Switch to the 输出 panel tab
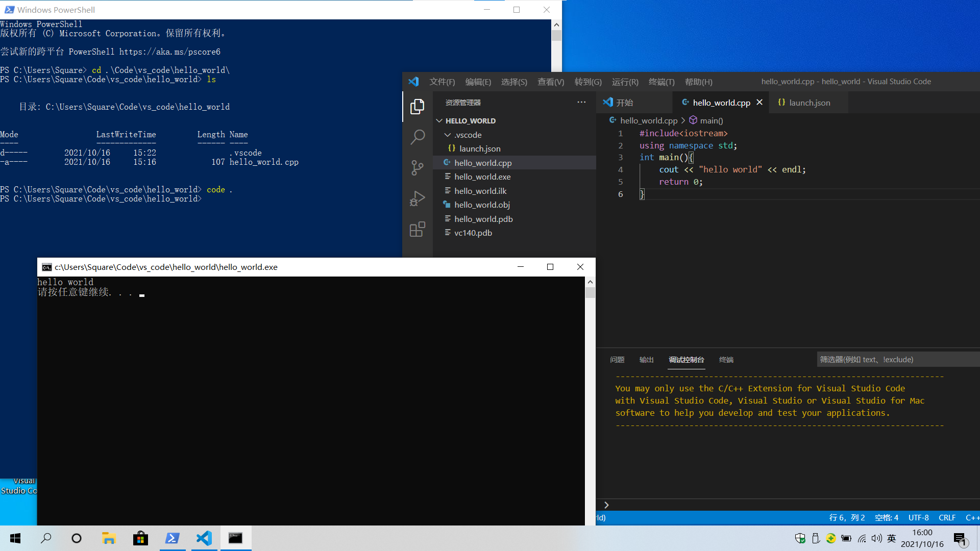This screenshot has width=980, height=551. point(646,360)
